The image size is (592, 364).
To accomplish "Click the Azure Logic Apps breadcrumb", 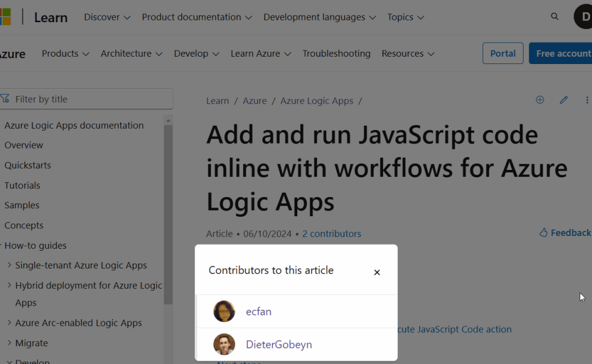I will click(x=317, y=101).
